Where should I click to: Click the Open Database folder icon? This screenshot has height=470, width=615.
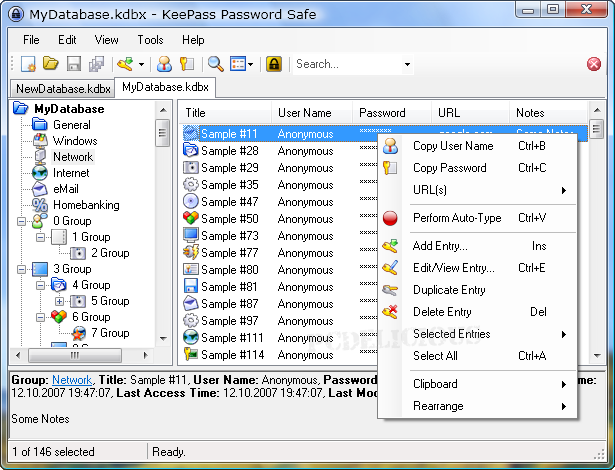[52, 64]
